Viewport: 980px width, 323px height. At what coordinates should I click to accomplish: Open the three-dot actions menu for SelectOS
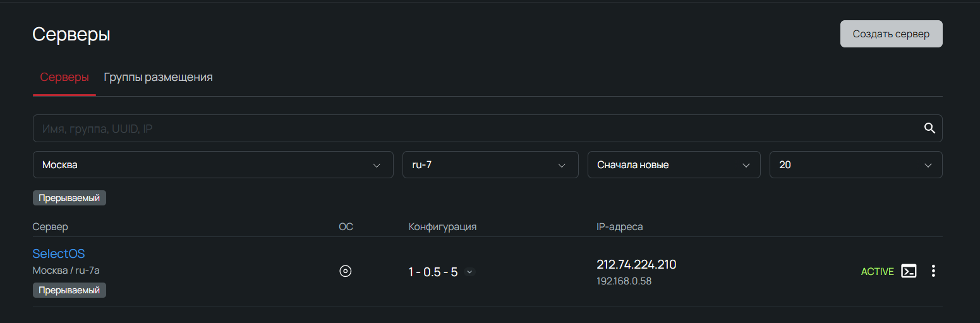coord(933,271)
